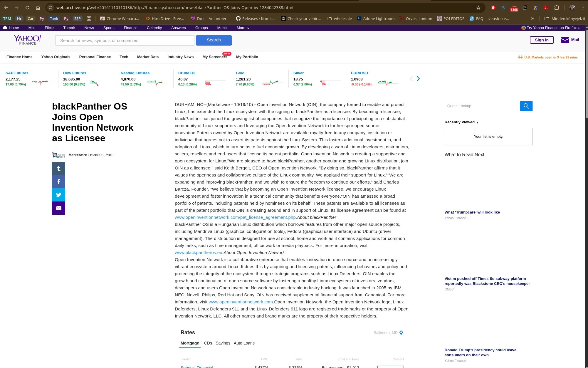Image resolution: width=588 pixels, height=368 pixels.
Task: Open the Market Data nav item
Action: (x=148, y=57)
